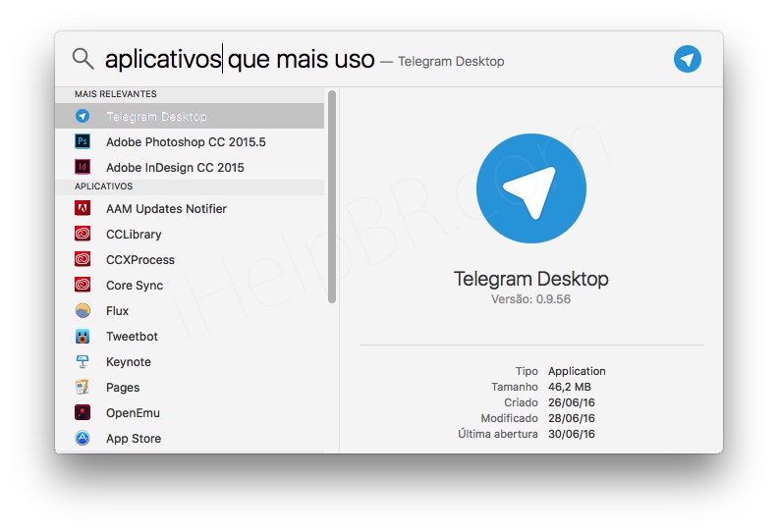Click the Telegram Desktop preview title
This screenshot has width=778, height=532.
[530, 279]
